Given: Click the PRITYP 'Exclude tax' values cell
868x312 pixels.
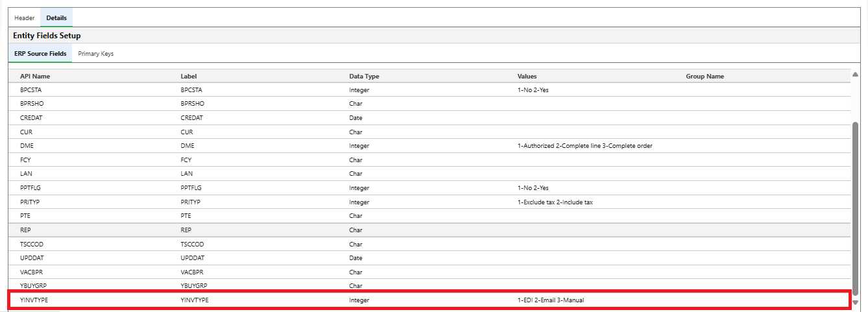Looking at the screenshot, I should tap(555, 202).
